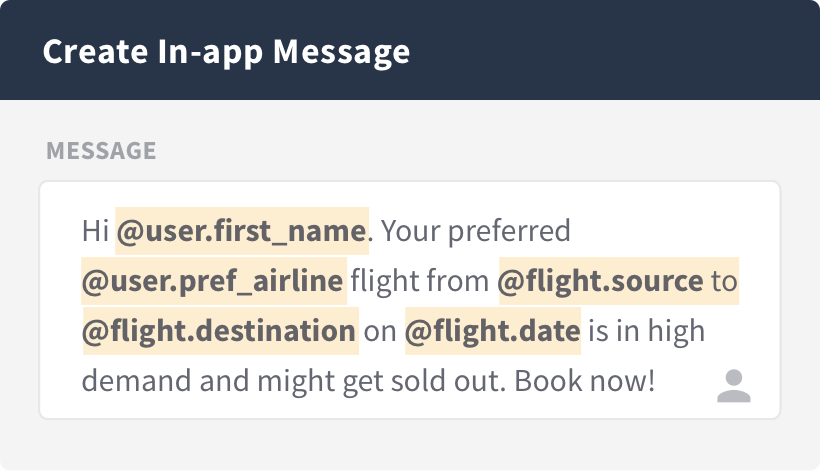Click the word "to" after @flight.source

[723, 281]
